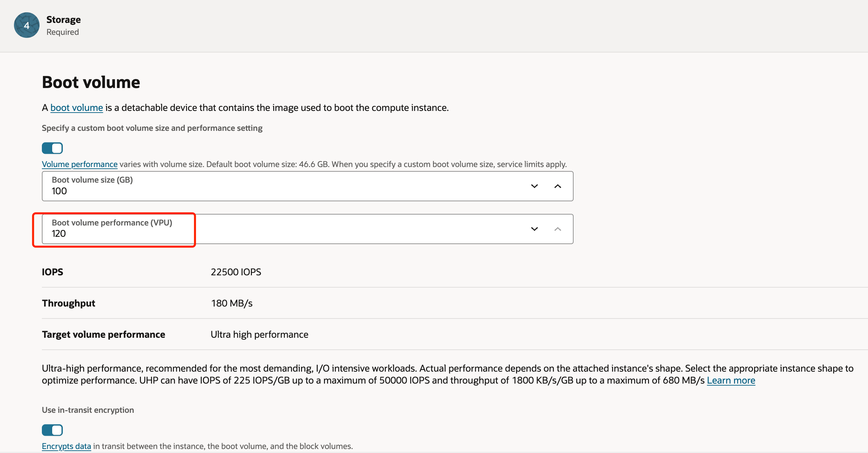The height and width of the screenshot is (453, 868).
Task: Click the step 4 Storage circle icon
Action: click(27, 25)
